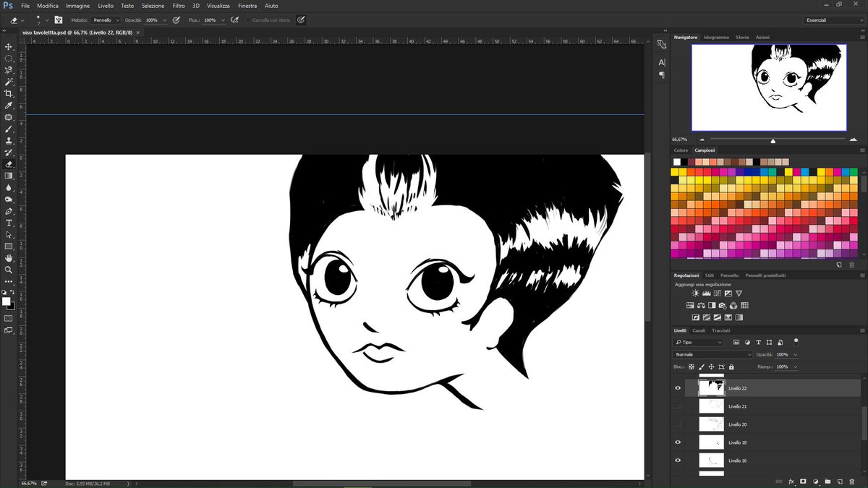Screen dimensions: 868x488
Task: Enable Cancella con storia checkbox
Action: click(x=248, y=20)
